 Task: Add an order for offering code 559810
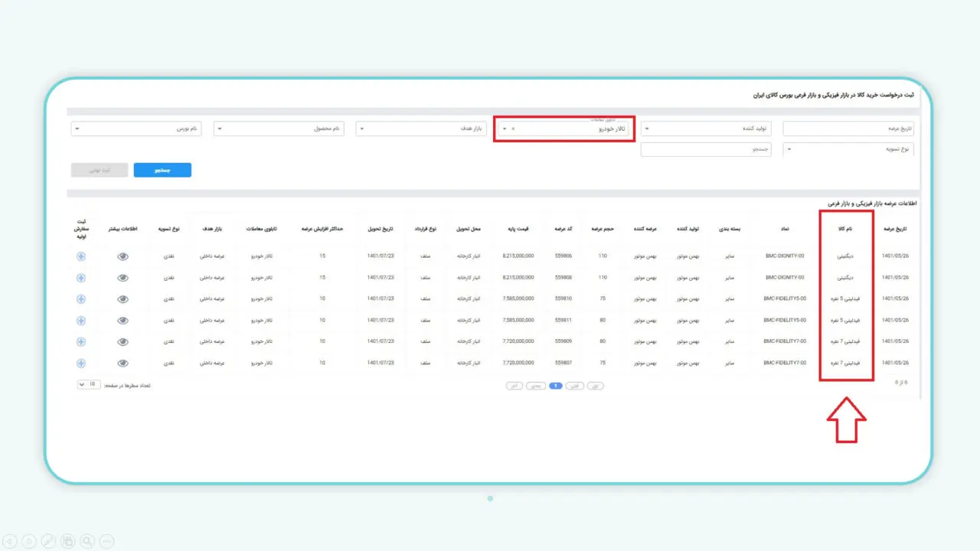click(81, 299)
